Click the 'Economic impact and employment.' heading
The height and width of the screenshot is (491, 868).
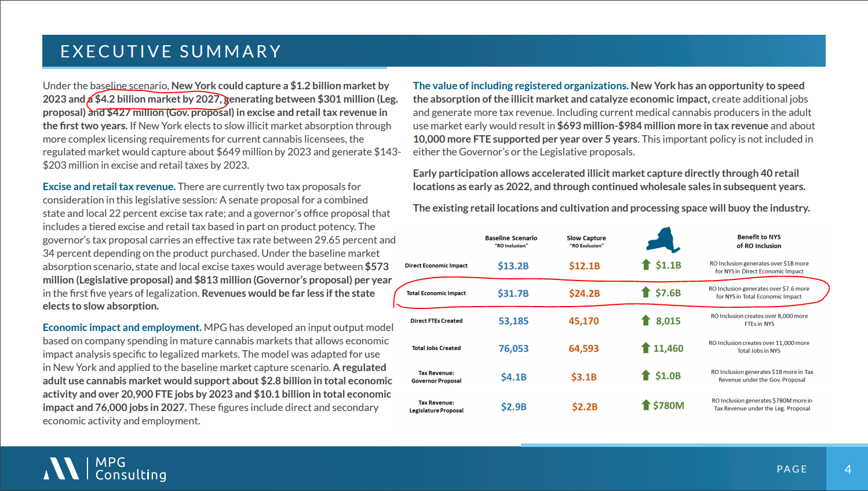[122, 328]
